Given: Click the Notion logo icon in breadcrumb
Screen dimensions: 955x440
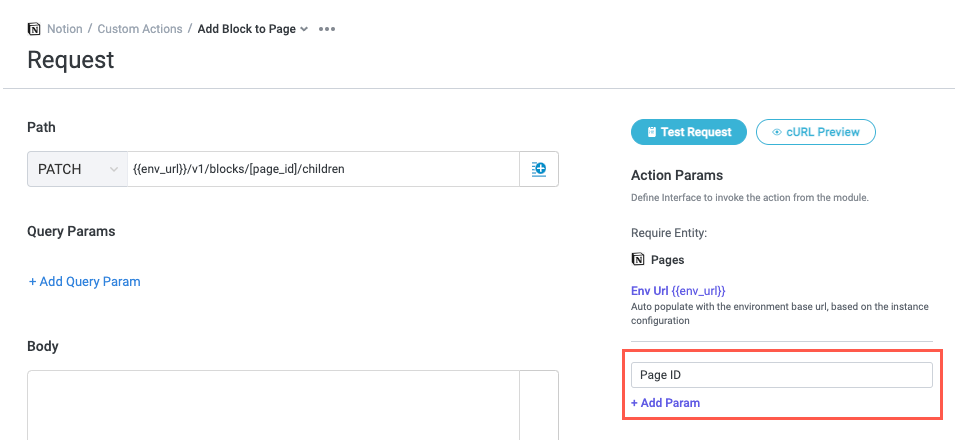Looking at the screenshot, I should [35, 29].
